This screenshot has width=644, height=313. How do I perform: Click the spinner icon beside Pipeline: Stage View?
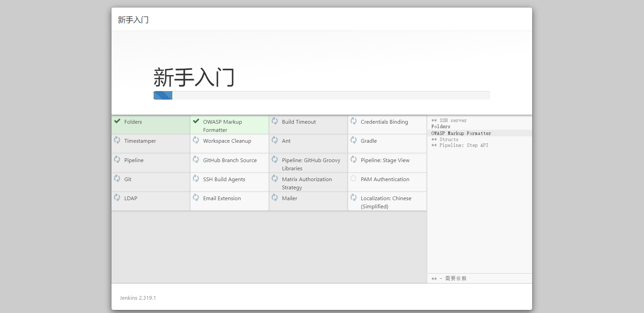pos(353,159)
